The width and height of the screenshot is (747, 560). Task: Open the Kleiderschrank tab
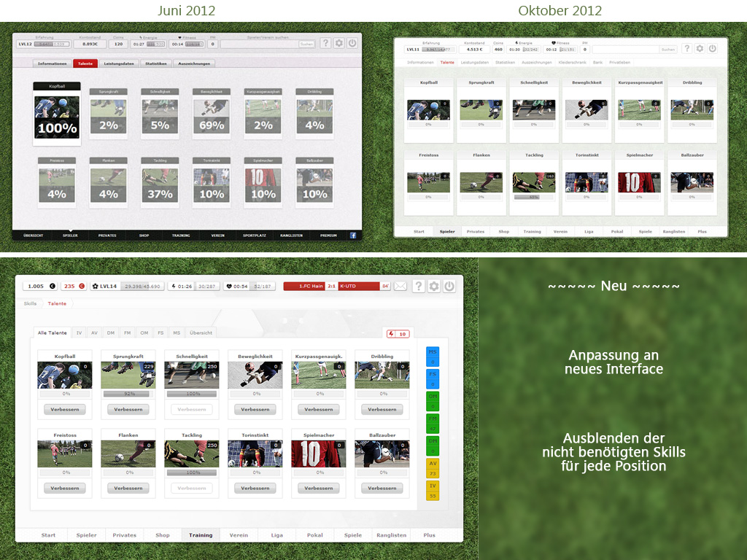572,63
